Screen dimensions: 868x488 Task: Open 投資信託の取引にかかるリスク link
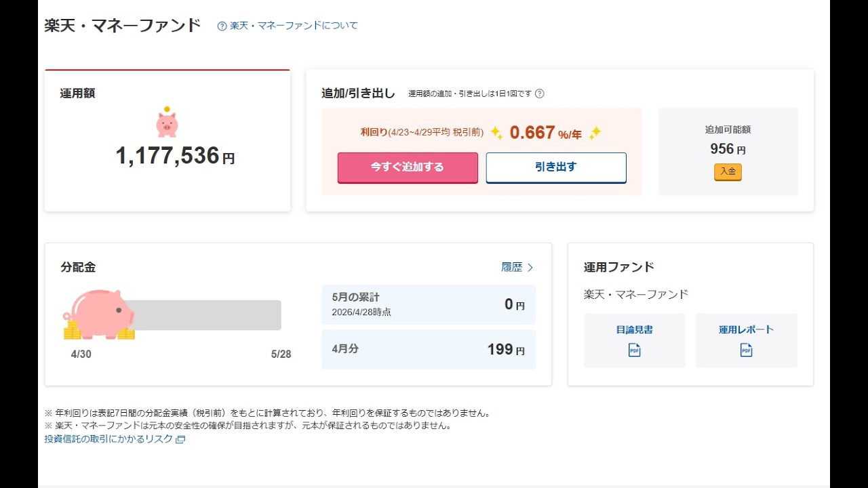pos(108,439)
